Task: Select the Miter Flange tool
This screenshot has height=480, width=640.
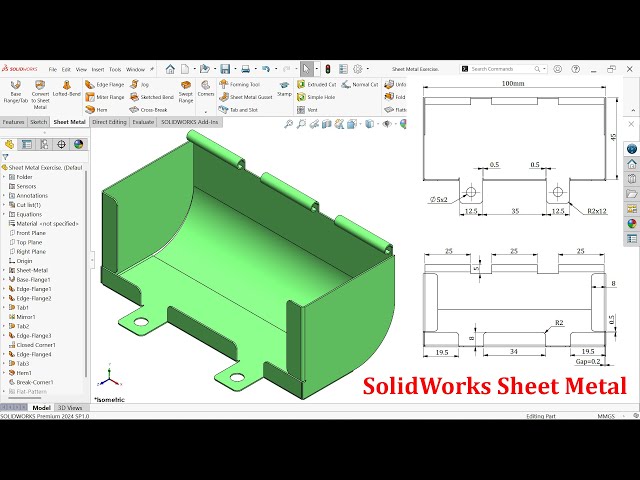Action: 104,97
